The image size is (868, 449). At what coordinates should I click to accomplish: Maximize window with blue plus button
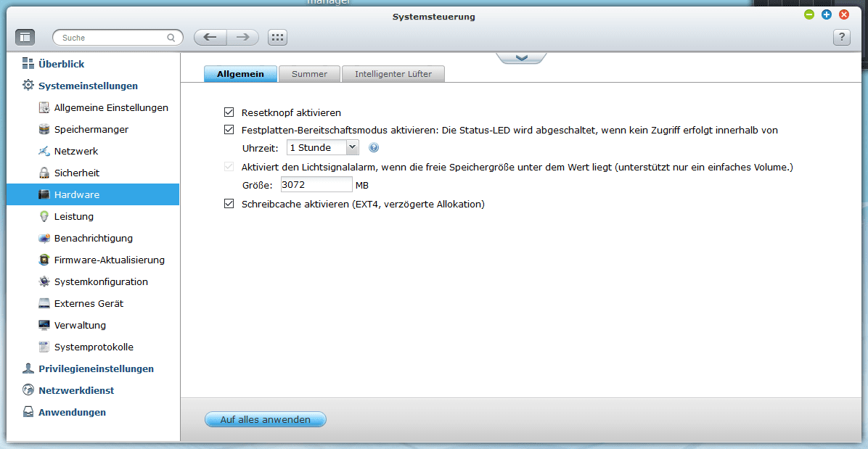(x=827, y=15)
